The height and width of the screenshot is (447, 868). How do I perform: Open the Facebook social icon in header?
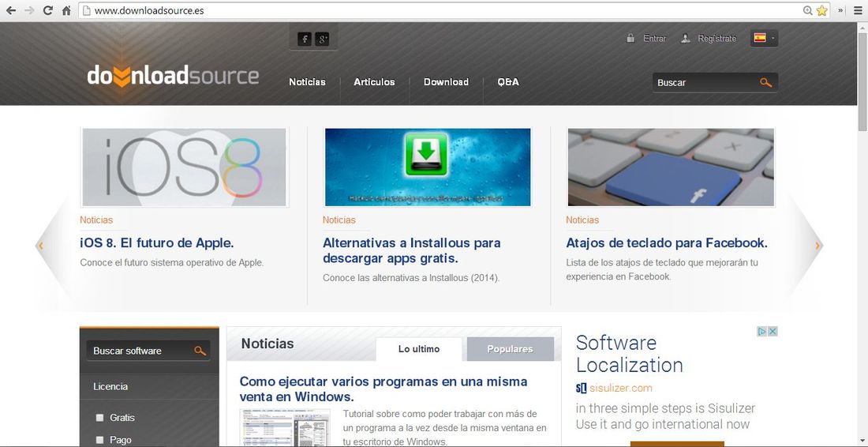305,39
